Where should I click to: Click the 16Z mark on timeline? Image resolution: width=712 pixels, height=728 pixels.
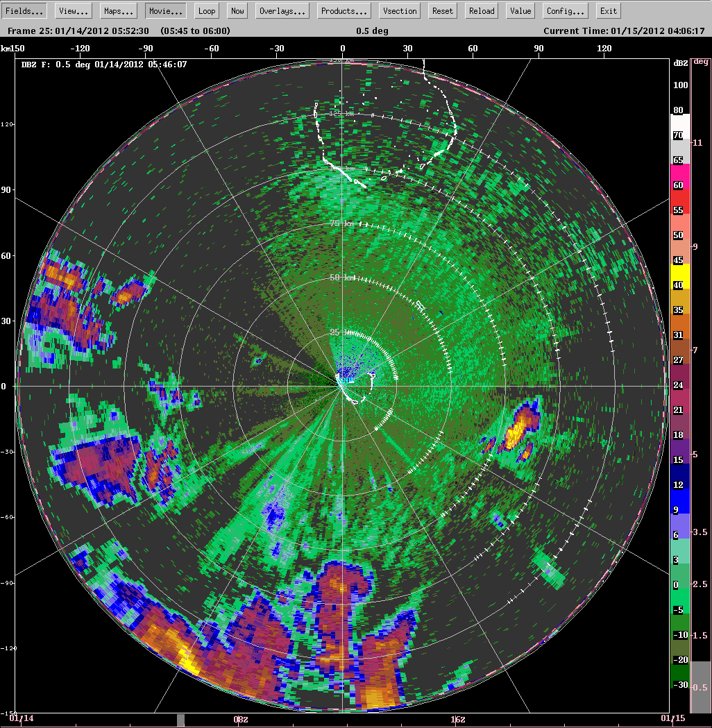coord(457,719)
